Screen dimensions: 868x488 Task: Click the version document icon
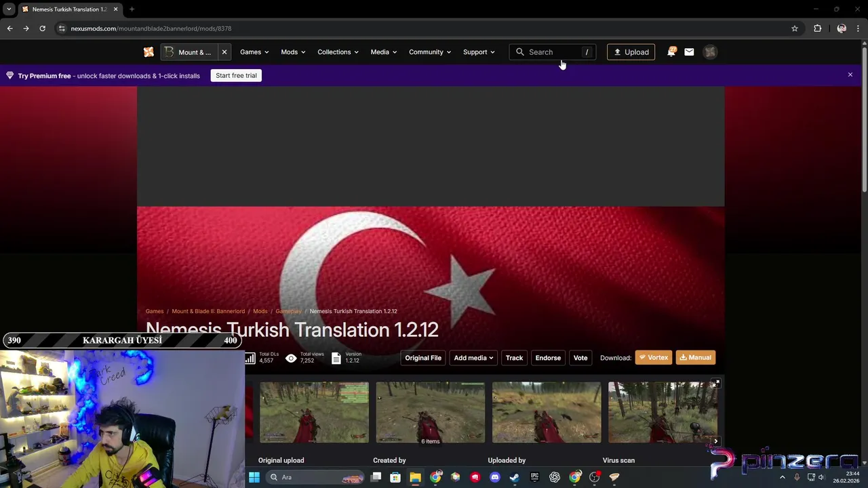(x=336, y=359)
